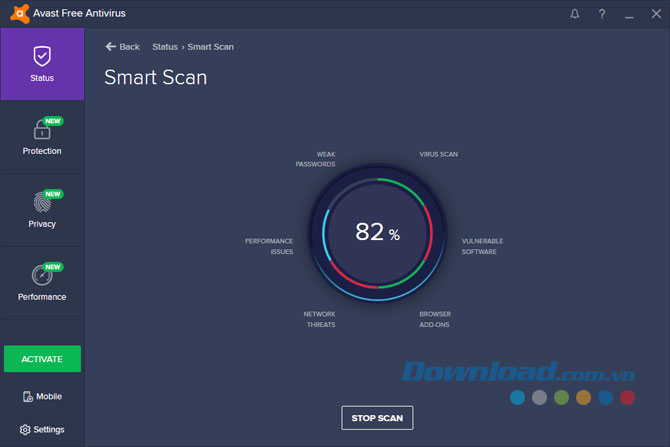Open the Performance gauge section
Viewport: 670px width, 447px height.
(x=42, y=283)
